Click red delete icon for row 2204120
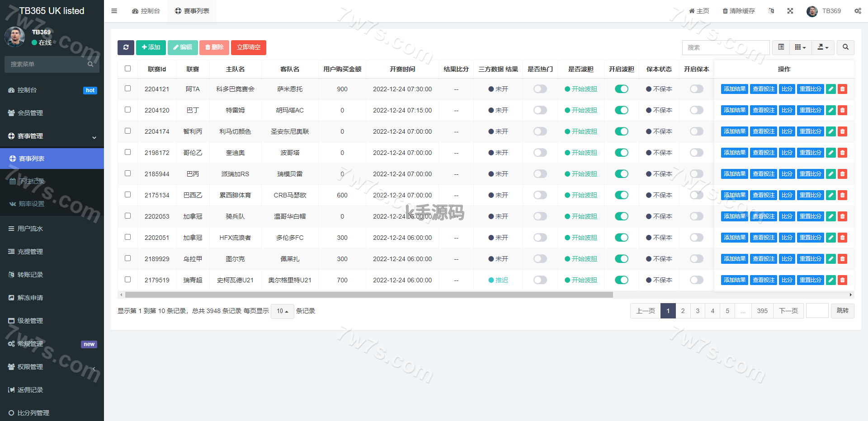This screenshot has width=868, height=421. pos(842,110)
